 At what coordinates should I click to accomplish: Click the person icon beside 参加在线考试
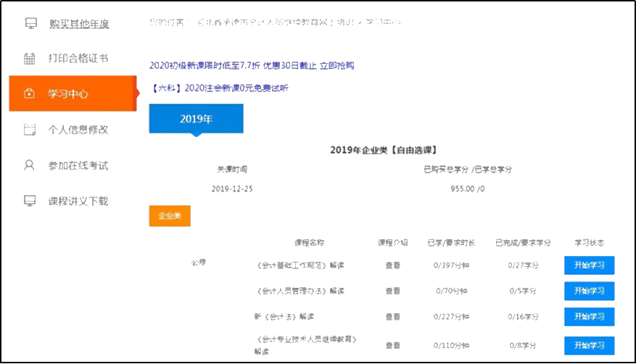click(x=30, y=165)
